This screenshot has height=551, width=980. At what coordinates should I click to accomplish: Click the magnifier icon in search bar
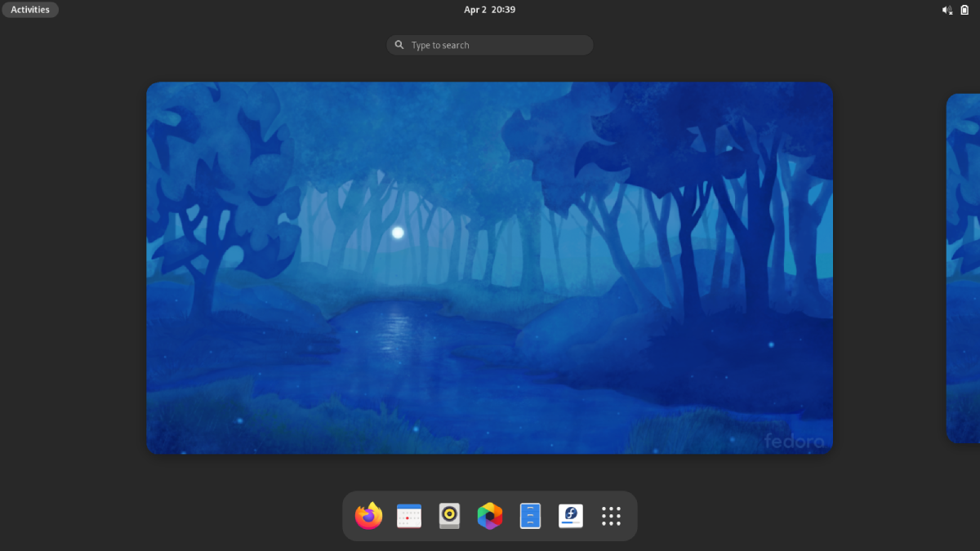click(x=399, y=45)
